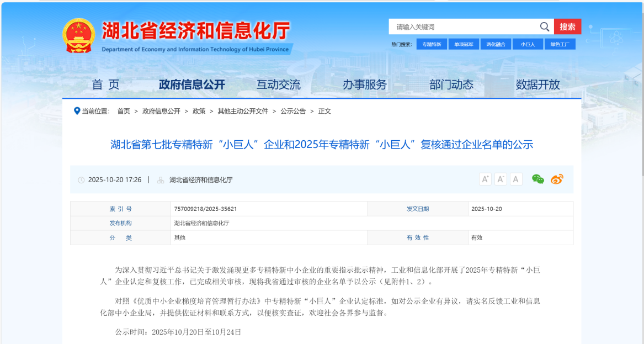Click the national emblem logo
This screenshot has height=344, width=644.
point(78,35)
